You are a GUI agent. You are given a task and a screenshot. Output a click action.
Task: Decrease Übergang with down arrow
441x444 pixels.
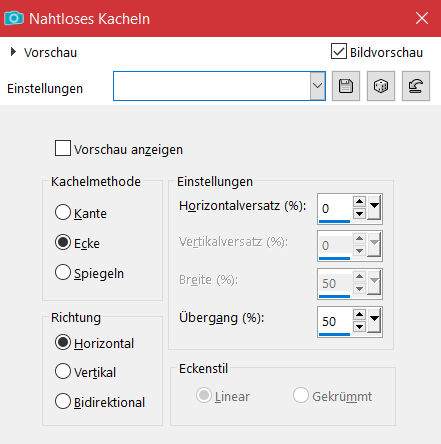point(359,327)
